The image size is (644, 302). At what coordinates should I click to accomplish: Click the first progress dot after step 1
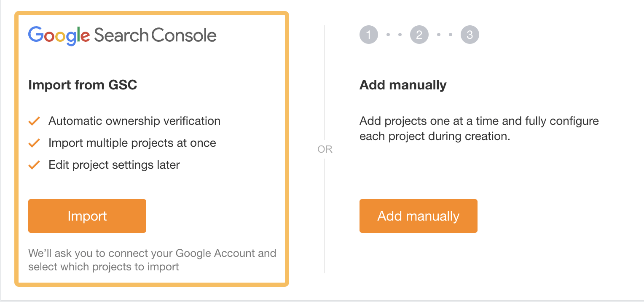click(388, 35)
